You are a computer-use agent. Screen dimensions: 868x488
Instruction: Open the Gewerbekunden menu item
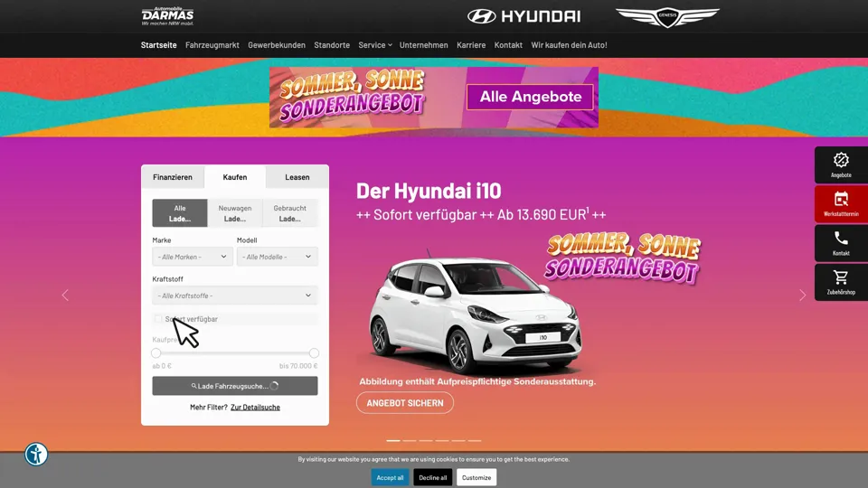(x=277, y=45)
